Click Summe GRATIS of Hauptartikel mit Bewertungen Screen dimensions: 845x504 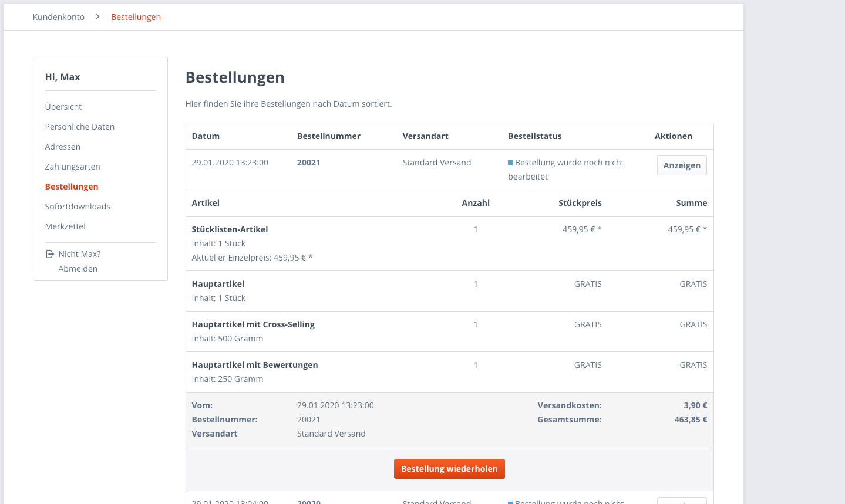(x=693, y=365)
